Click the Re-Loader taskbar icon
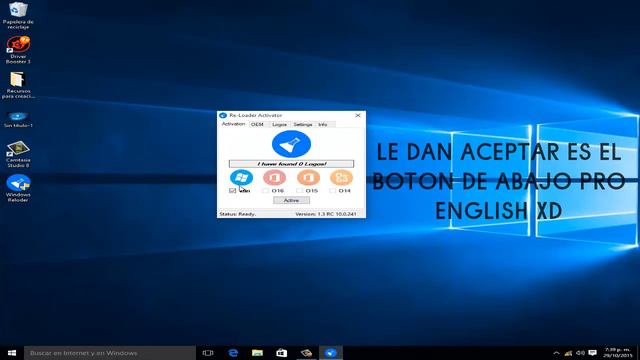 pyautogui.click(x=331, y=353)
